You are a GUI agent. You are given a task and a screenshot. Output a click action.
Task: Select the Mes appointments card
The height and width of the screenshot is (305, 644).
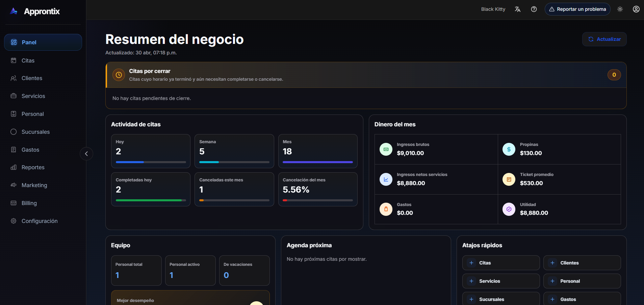[318, 151]
